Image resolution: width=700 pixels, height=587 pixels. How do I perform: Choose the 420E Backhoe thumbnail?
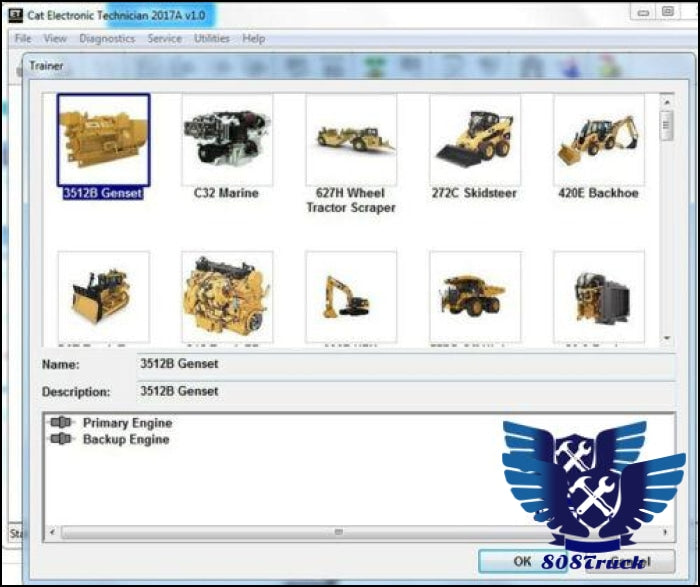tap(599, 140)
